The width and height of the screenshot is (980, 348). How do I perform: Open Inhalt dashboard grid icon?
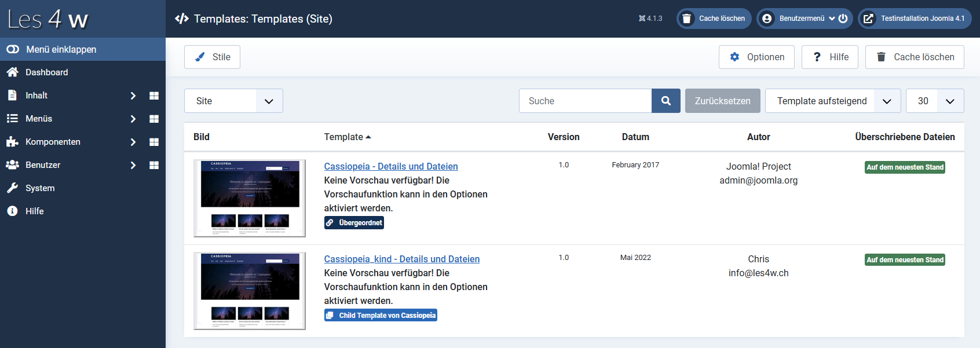tap(154, 96)
